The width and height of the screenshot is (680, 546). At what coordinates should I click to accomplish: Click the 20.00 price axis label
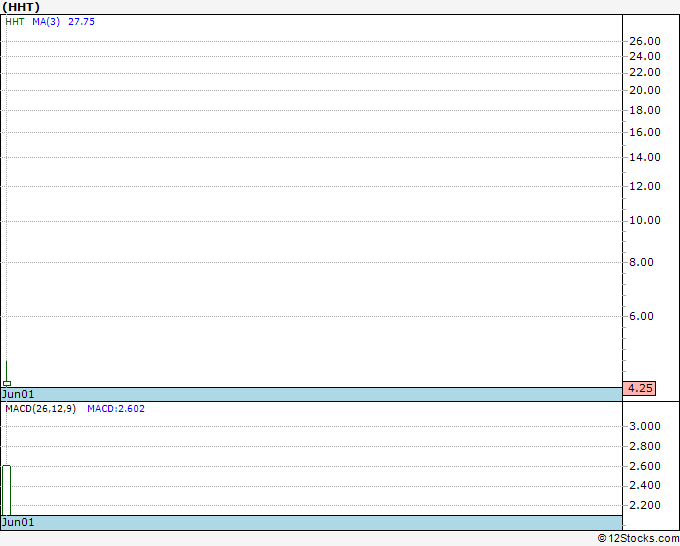tap(645, 90)
